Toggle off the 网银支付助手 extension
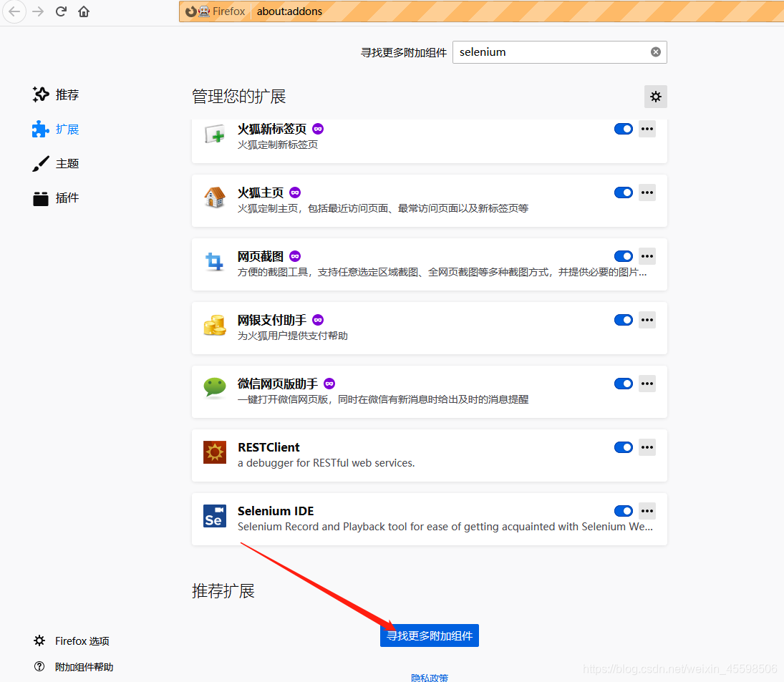The width and height of the screenshot is (784, 682). click(624, 320)
